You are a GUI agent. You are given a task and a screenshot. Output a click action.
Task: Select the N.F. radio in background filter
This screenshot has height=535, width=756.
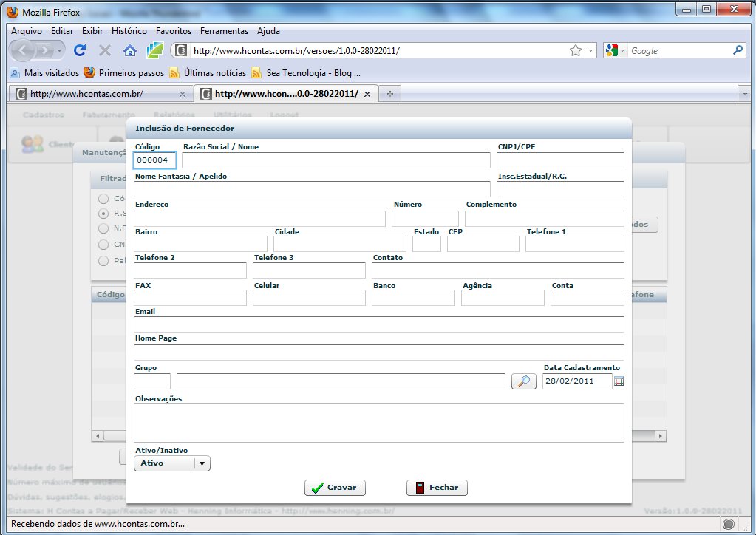pos(103,228)
